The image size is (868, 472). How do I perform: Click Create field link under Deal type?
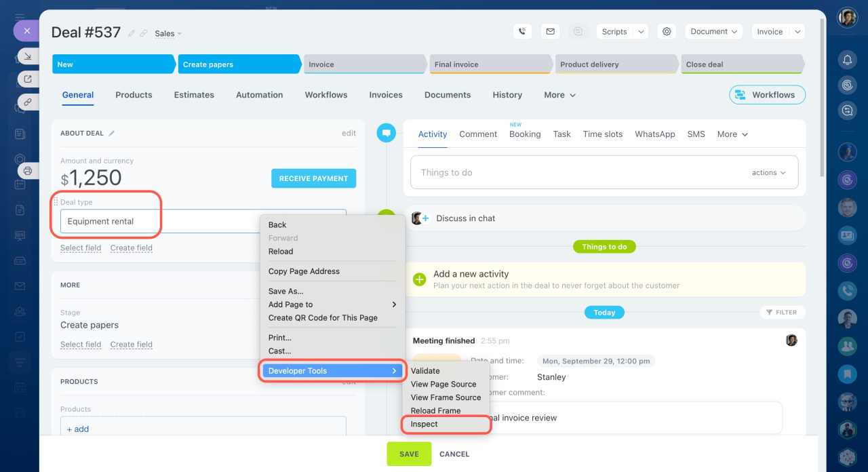click(132, 248)
